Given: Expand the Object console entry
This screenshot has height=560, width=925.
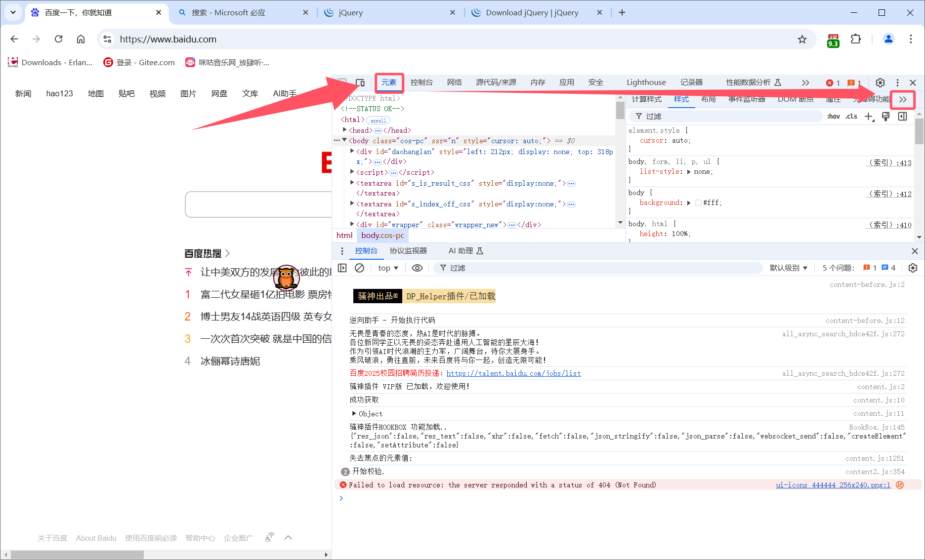Looking at the screenshot, I should (x=354, y=413).
